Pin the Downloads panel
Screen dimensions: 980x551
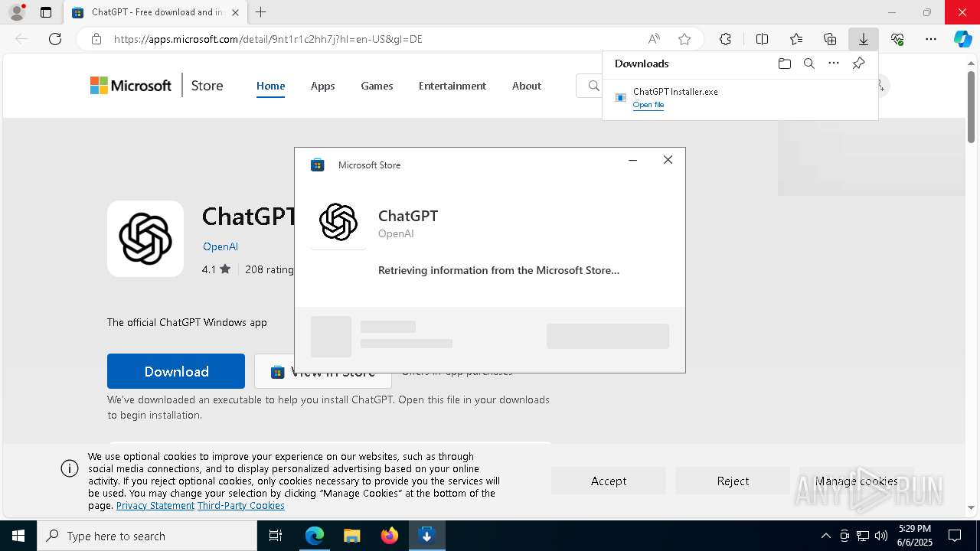[858, 64]
